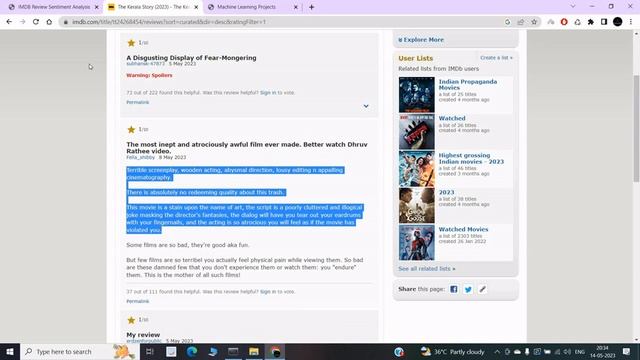Close the IMDB Review Sentiment Analysis tab
640x360 pixels.
(97, 7)
